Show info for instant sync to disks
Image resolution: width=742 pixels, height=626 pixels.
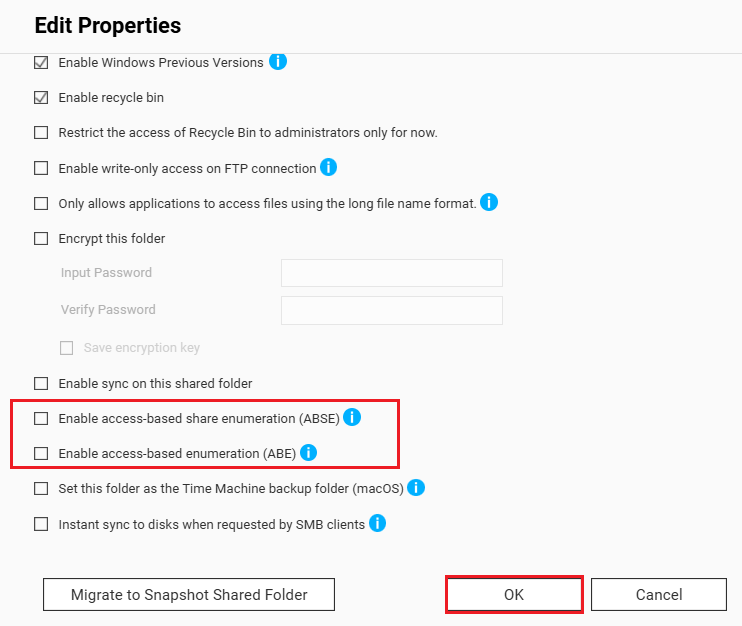pyautogui.click(x=377, y=523)
